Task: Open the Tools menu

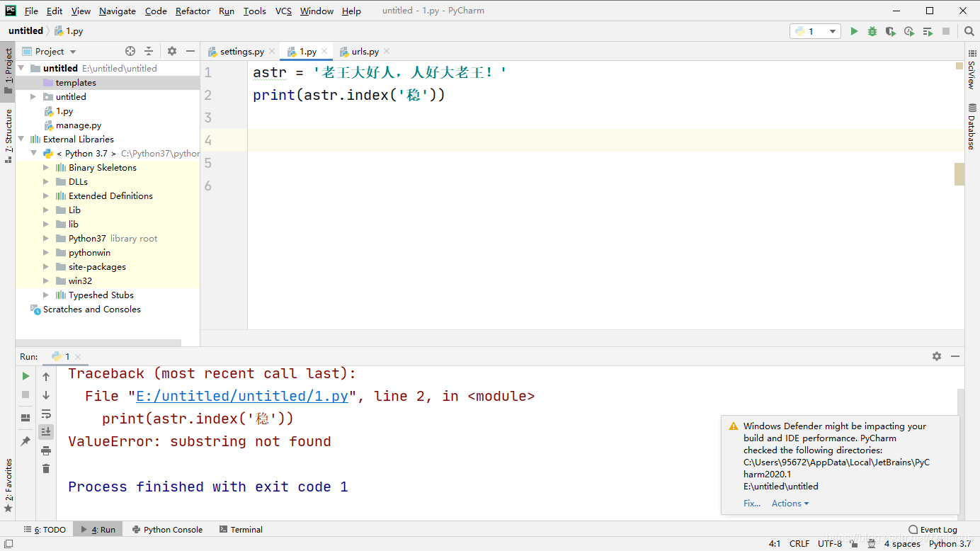Action: pyautogui.click(x=254, y=11)
